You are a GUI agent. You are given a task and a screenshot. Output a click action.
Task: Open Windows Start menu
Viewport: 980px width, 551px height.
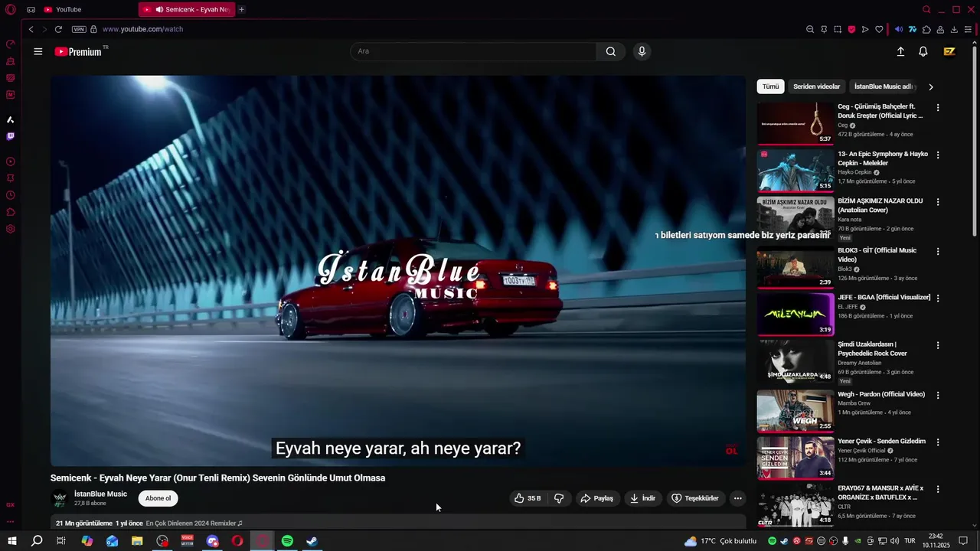pyautogui.click(x=12, y=541)
